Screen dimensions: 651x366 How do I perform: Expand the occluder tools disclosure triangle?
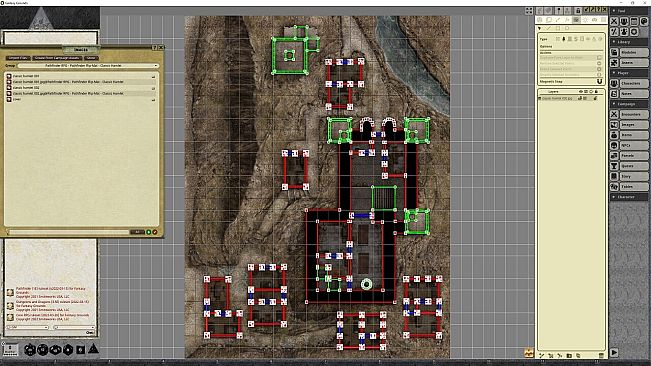pyautogui.click(x=539, y=28)
